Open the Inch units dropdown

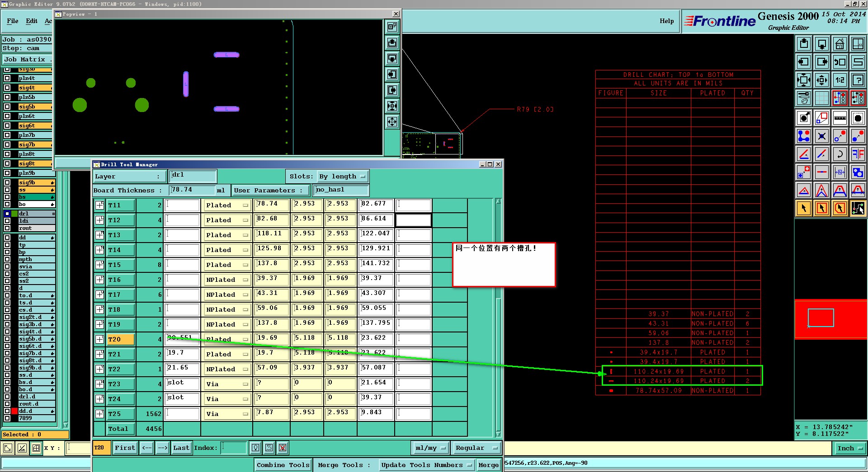[x=849, y=449]
